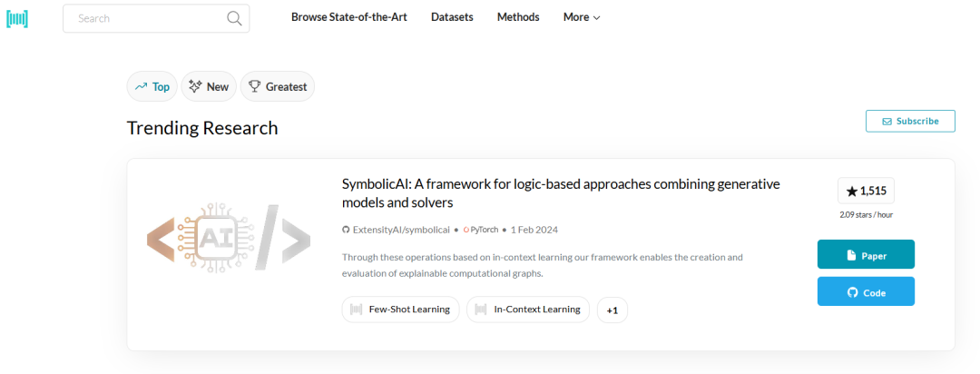Click the Papers with Code logo icon
980x374 pixels.
(17, 17)
